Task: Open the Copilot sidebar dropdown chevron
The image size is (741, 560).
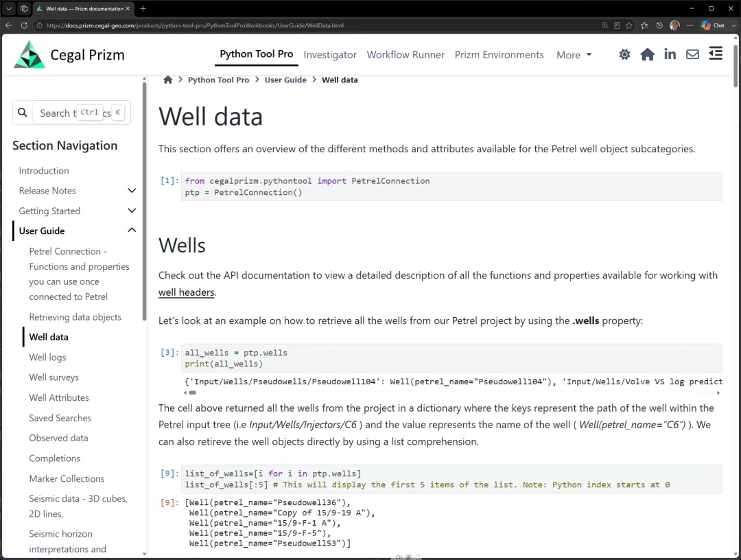Action: tap(733, 25)
